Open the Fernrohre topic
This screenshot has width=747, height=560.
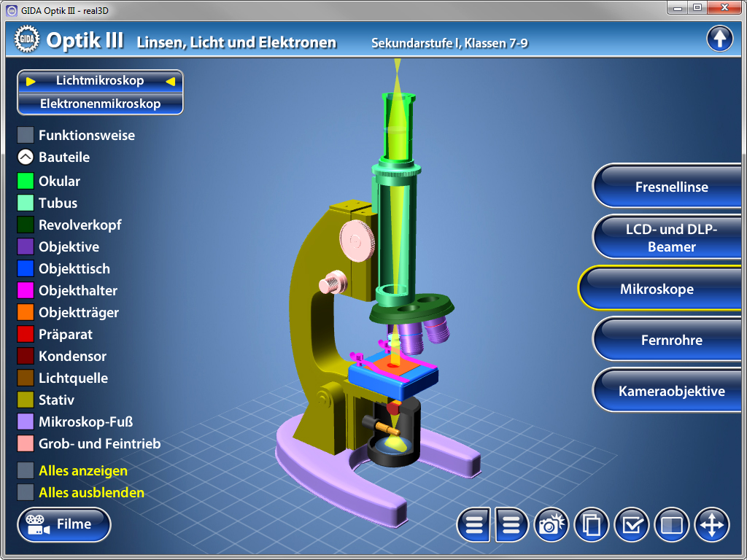click(671, 340)
